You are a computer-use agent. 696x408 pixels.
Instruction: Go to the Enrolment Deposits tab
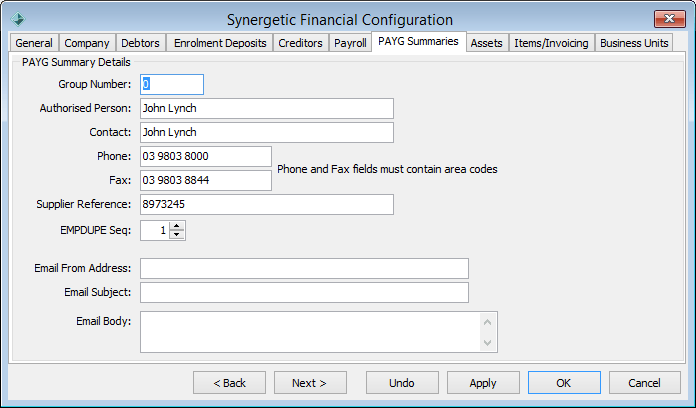point(220,43)
